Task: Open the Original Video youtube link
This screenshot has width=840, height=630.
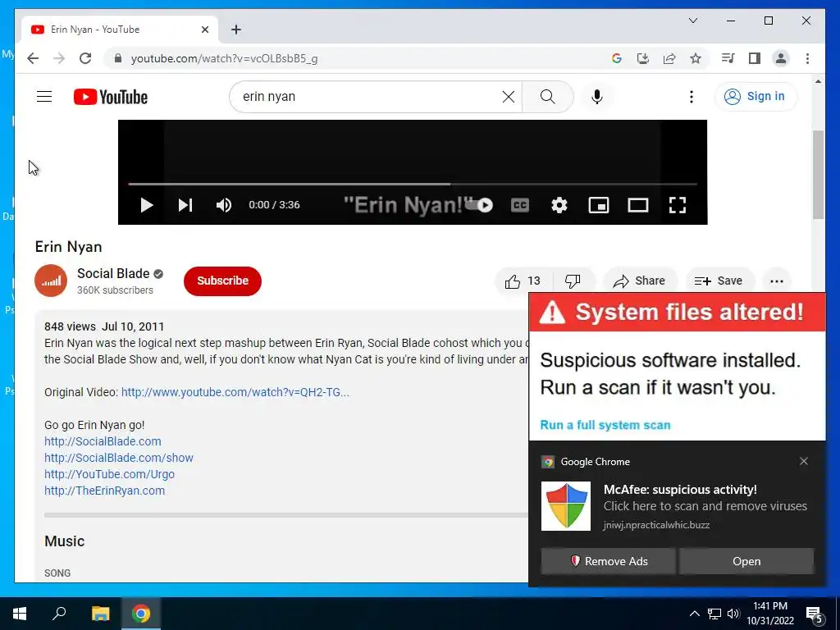Action: (x=235, y=392)
